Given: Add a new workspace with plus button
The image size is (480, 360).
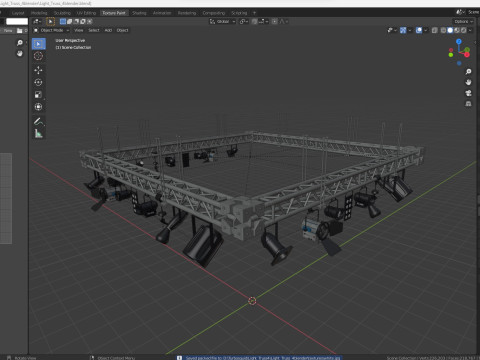Looking at the screenshot, I should [x=254, y=13].
